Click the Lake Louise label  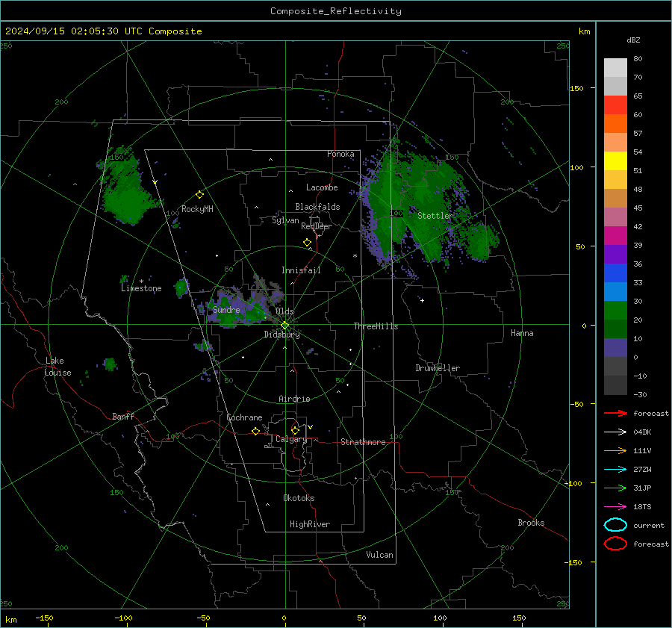pos(57,367)
